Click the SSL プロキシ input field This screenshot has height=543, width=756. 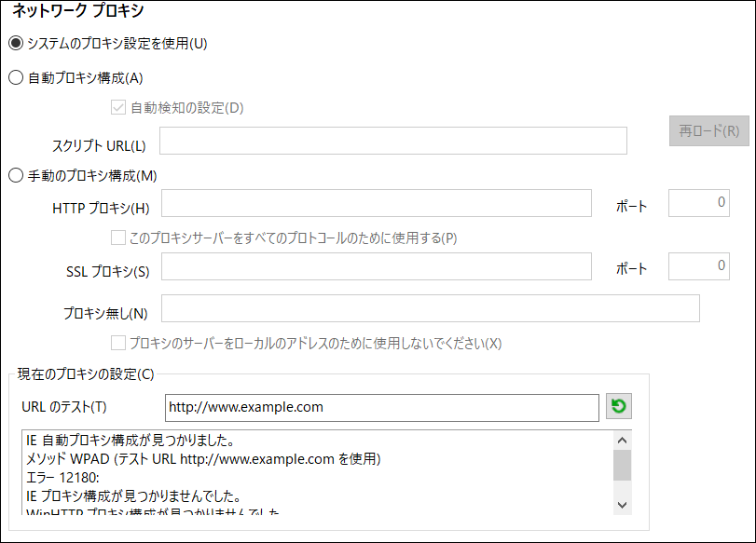pos(373,266)
